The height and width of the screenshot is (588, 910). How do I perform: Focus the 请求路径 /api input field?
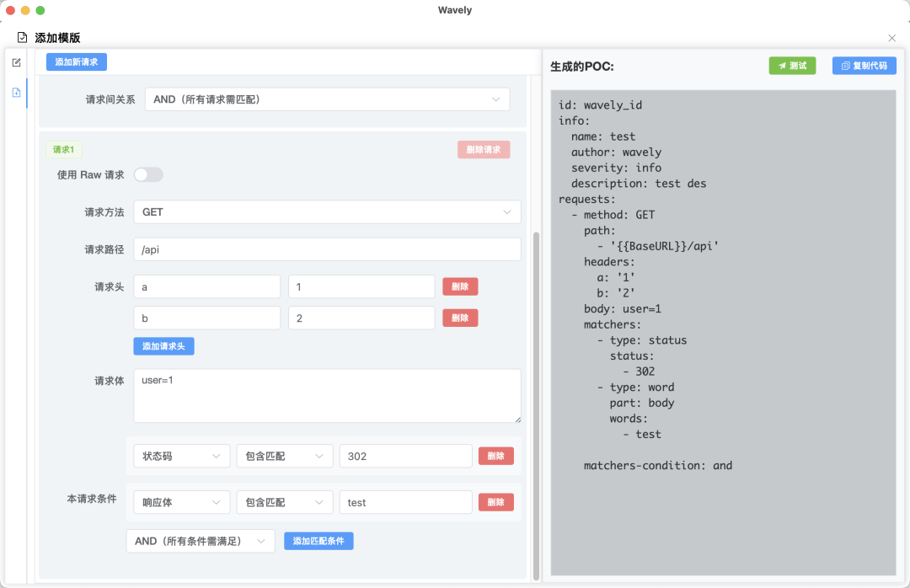coord(327,249)
